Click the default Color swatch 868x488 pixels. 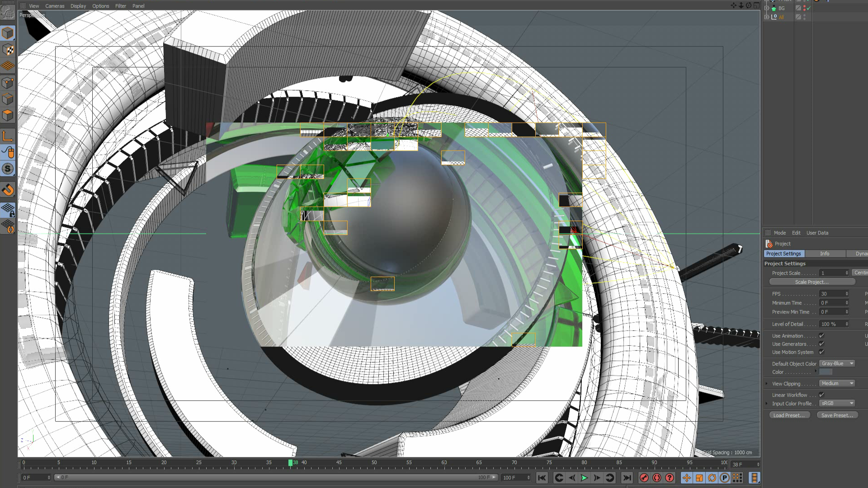(826, 372)
